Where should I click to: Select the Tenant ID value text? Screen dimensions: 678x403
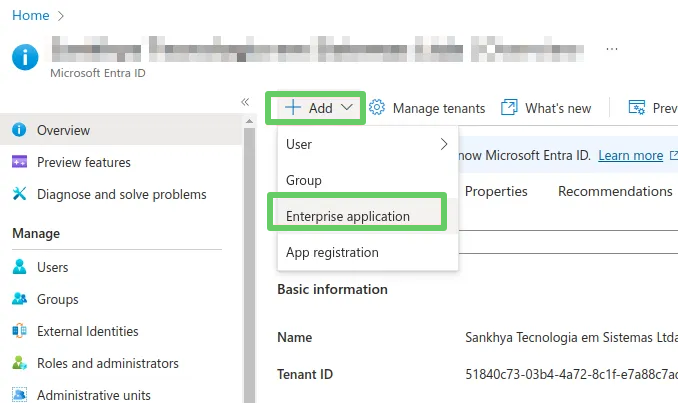[571, 374]
